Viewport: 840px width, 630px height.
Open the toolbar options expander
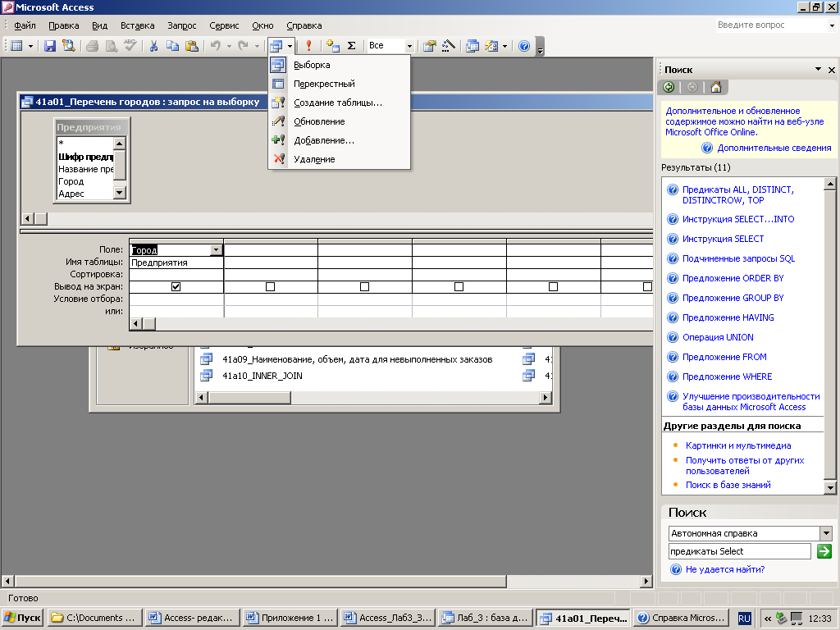click(x=540, y=47)
